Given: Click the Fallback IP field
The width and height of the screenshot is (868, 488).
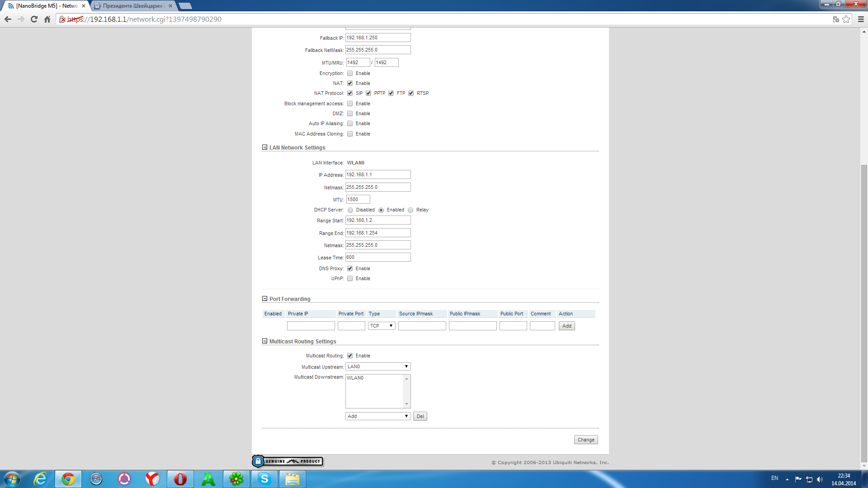Looking at the screenshot, I should pyautogui.click(x=378, y=38).
